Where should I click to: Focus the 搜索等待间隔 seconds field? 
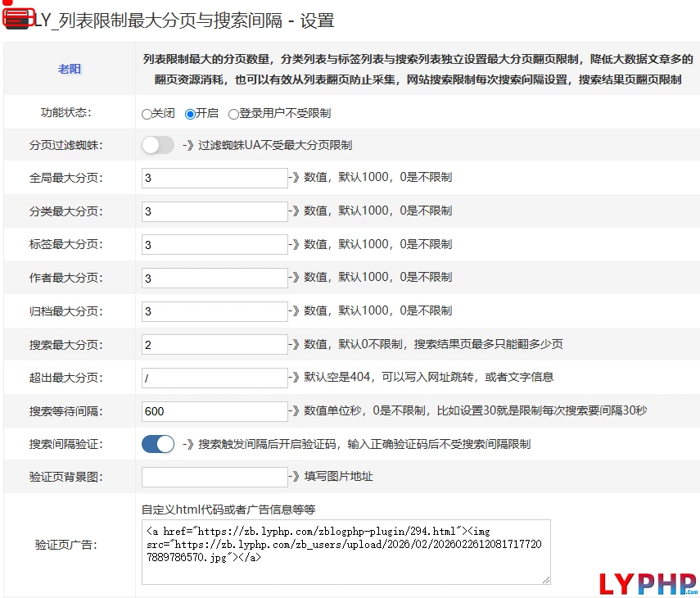[214, 411]
